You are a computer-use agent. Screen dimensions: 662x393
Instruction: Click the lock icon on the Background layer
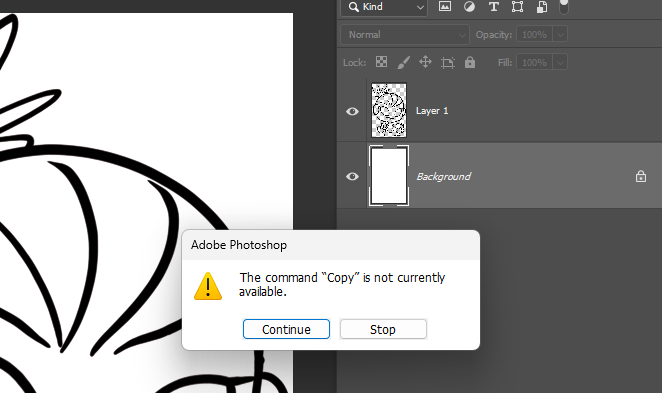pos(640,176)
